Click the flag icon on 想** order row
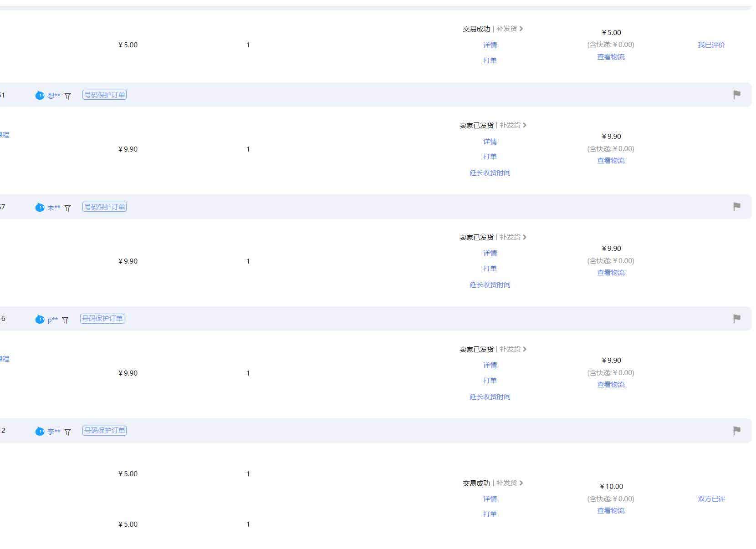756x549 pixels. 736,95
